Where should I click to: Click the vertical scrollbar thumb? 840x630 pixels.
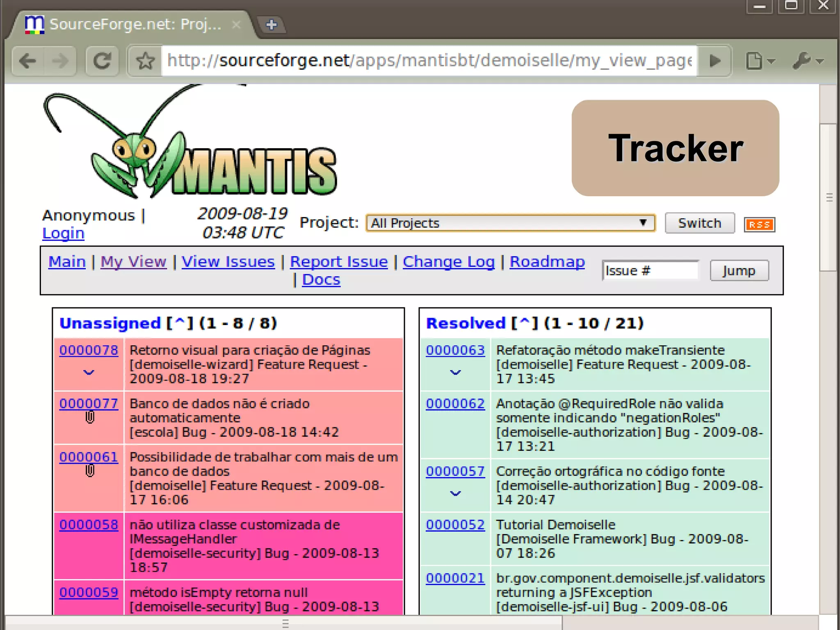point(829,197)
